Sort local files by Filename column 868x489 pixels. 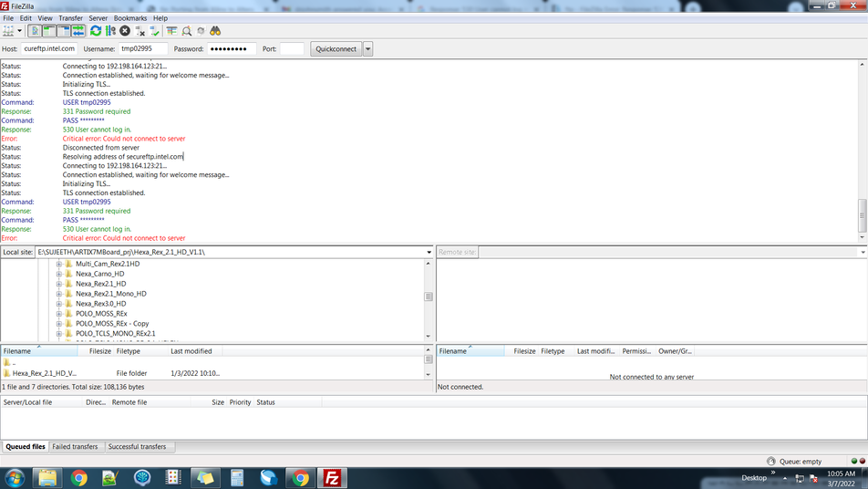(x=38, y=351)
